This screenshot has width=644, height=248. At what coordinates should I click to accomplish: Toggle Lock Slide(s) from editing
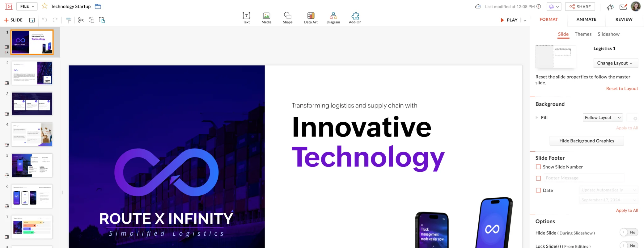(629, 245)
